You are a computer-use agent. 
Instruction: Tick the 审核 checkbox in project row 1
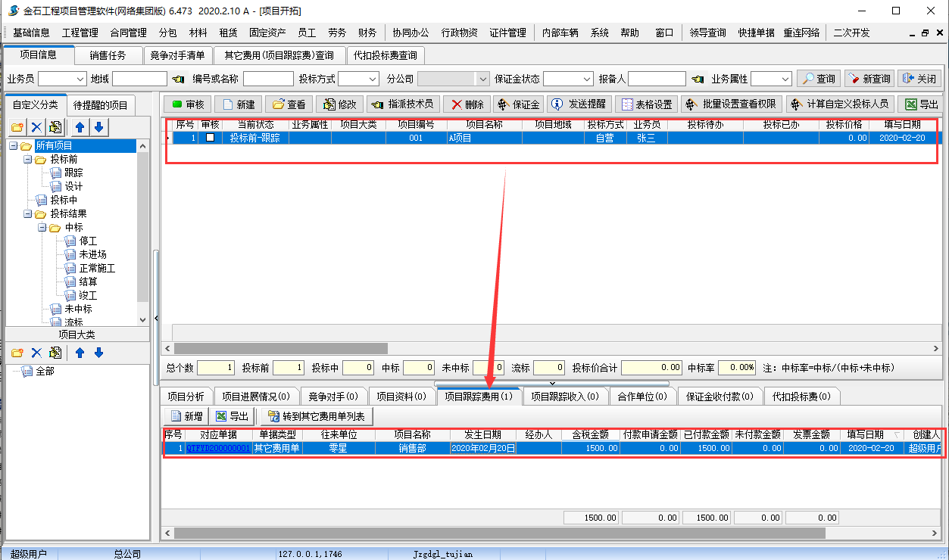(x=210, y=138)
